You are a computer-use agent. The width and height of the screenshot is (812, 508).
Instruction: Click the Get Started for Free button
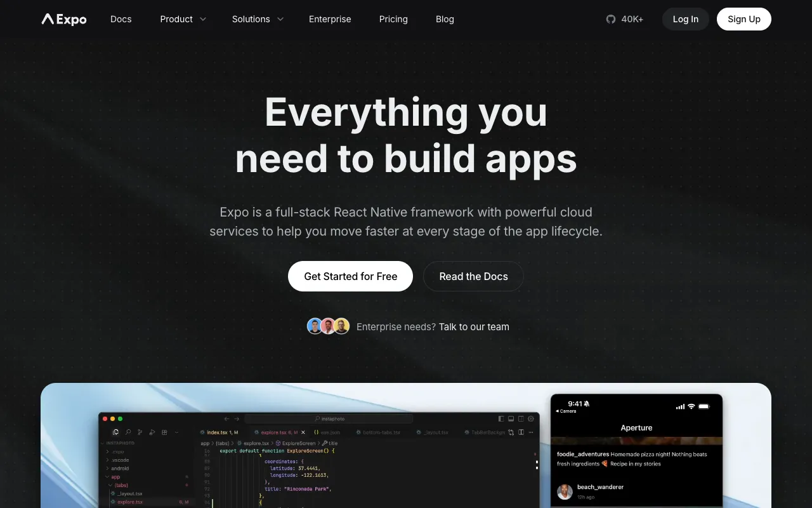coord(350,276)
